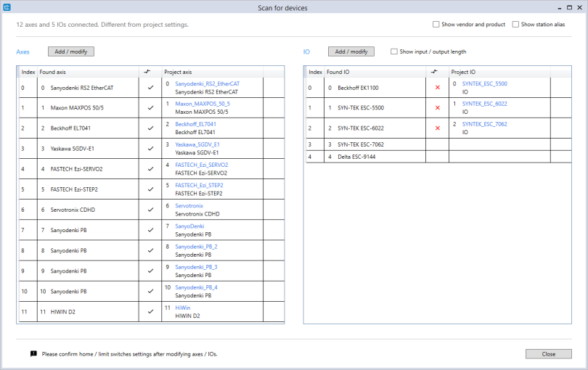Click the checkmark for Maxon MAXPOS 50/5
The width and height of the screenshot is (588, 370).
click(150, 108)
